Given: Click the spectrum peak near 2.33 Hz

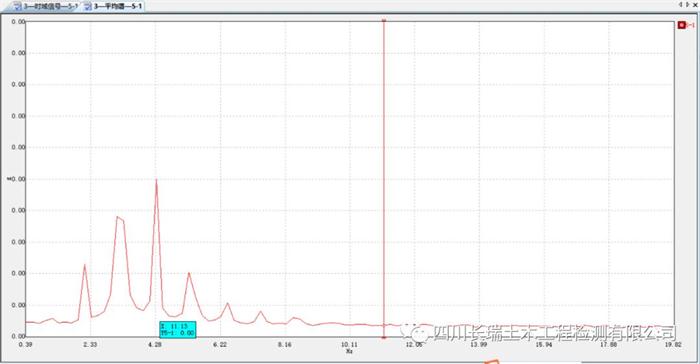Looking at the screenshot, I should point(85,265).
